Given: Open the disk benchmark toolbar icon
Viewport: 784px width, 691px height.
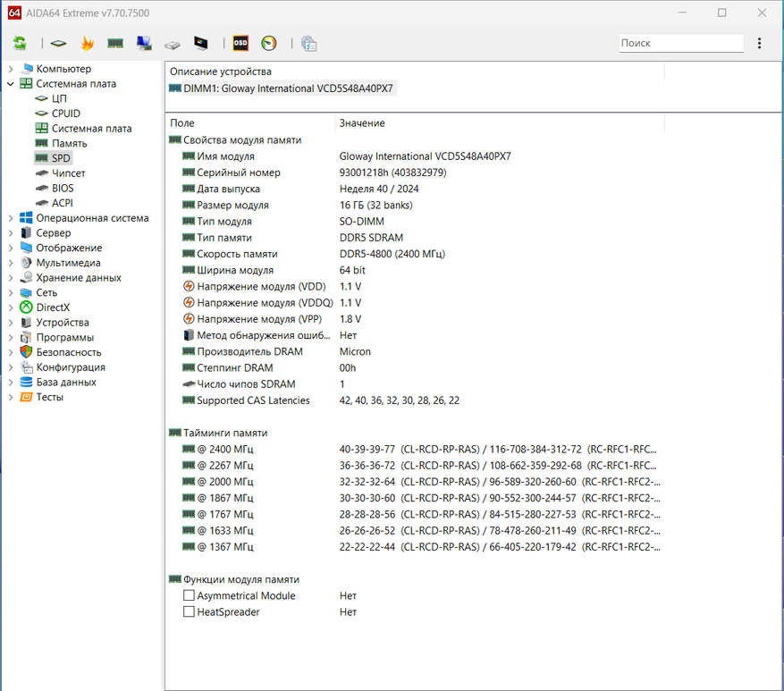Looking at the screenshot, I should click(173, 43).
